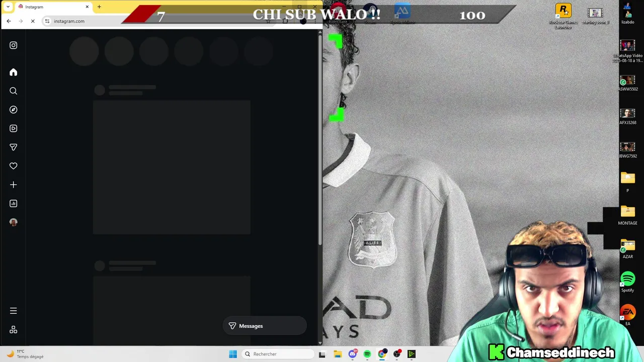Screen dimensions: 644x362
Task: Open the Windows Start menu
Action: pos(233,354)
